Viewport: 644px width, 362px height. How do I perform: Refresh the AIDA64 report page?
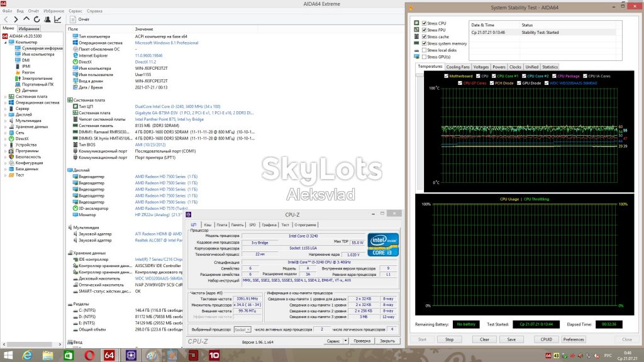tap(37, 19)
